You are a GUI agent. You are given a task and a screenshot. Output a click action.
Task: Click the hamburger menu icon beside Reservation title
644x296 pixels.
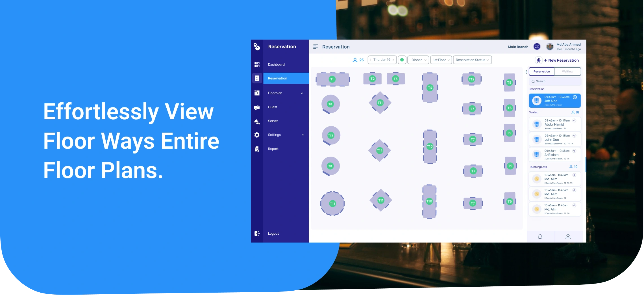point(316,47)
